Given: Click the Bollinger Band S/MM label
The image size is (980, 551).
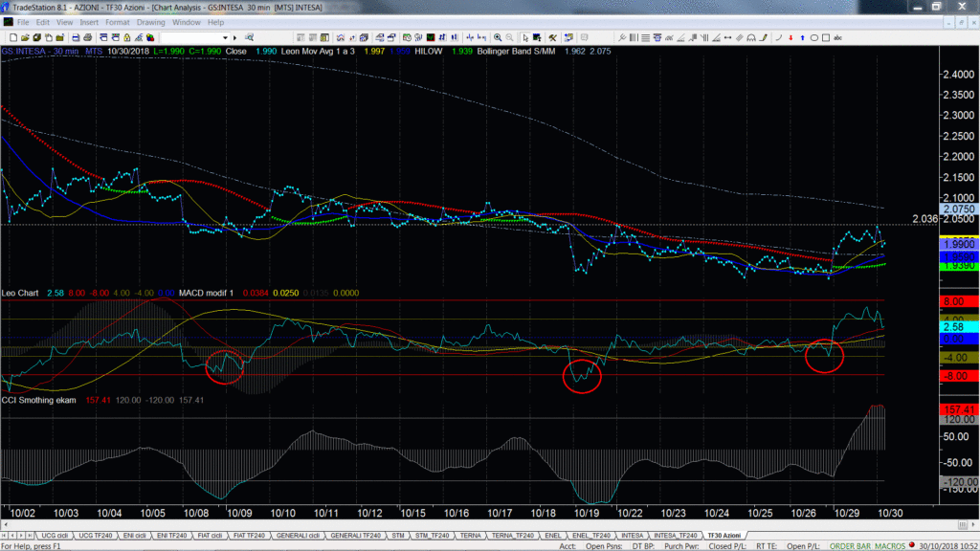Looking at the screenshot, I should click(x=516, y=52).
